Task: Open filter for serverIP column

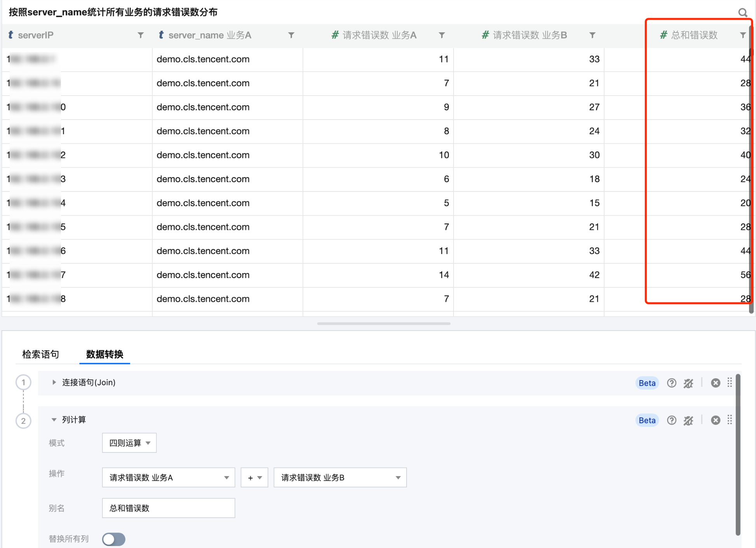Action: click(x=141, y=35)
